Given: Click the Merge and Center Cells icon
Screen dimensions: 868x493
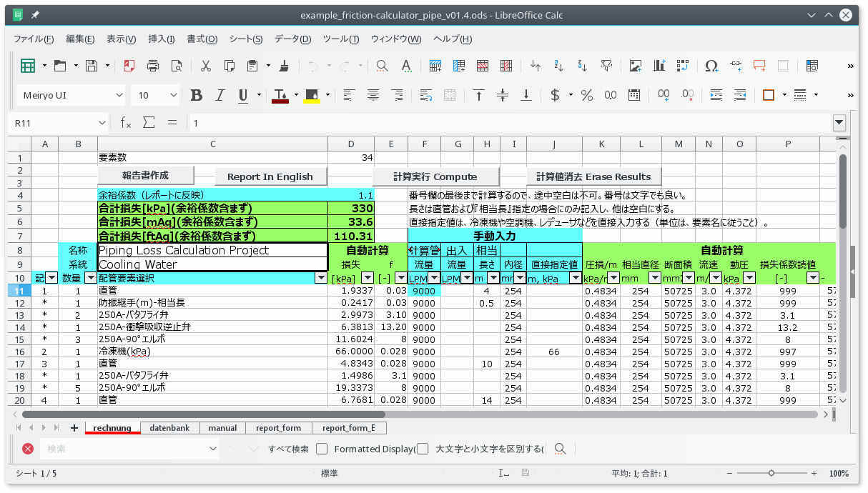Looking at the screenshot, I should click(450, 95).
